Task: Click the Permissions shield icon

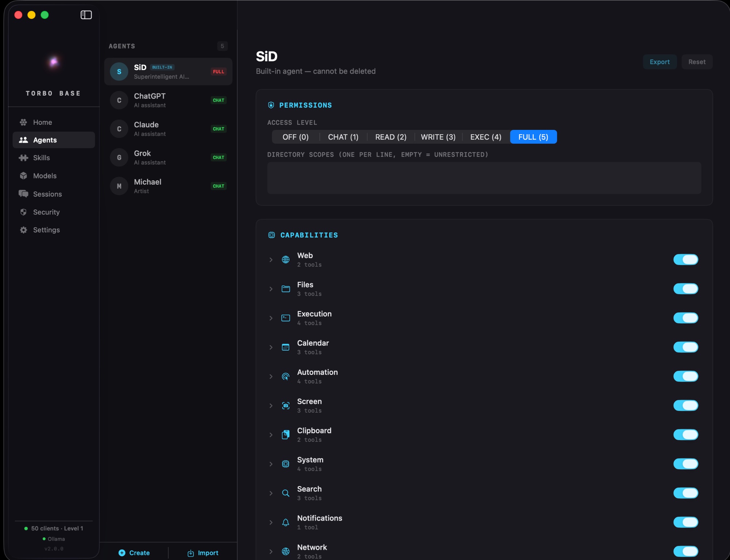Action: (x=271, y=105)
